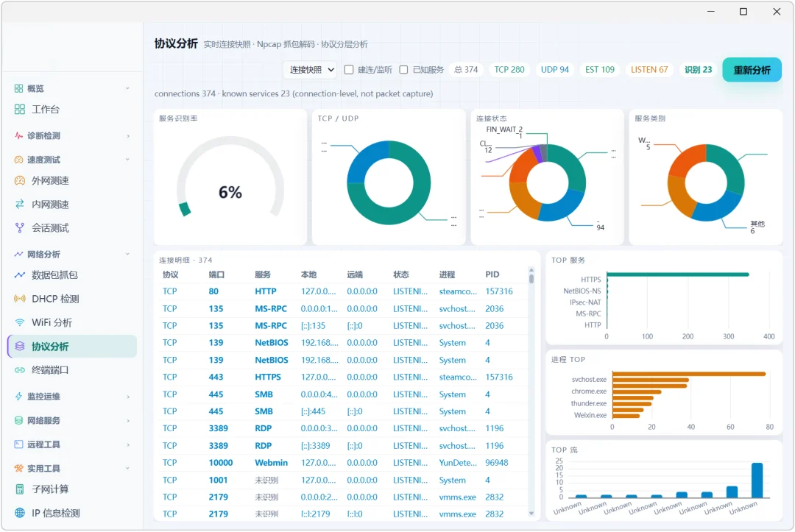
Task: Toggle the 已知服务 checkbox
Action: [403, 70]
